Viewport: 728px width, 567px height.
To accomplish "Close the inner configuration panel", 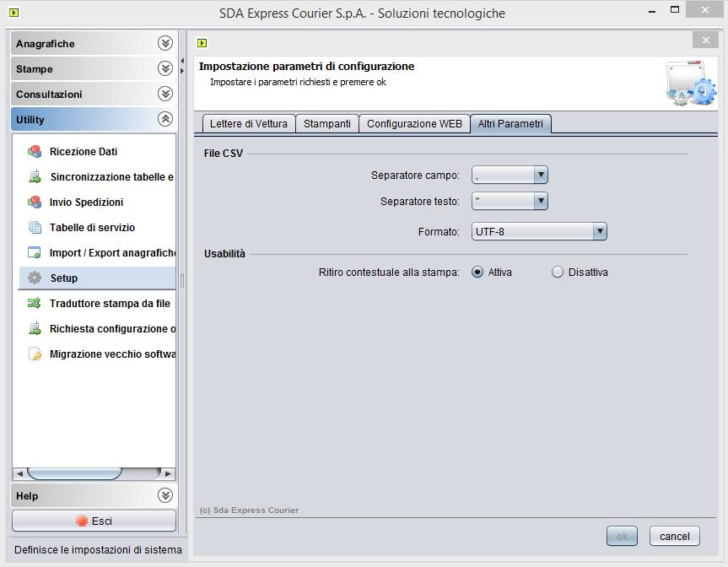I will [705, 40].
